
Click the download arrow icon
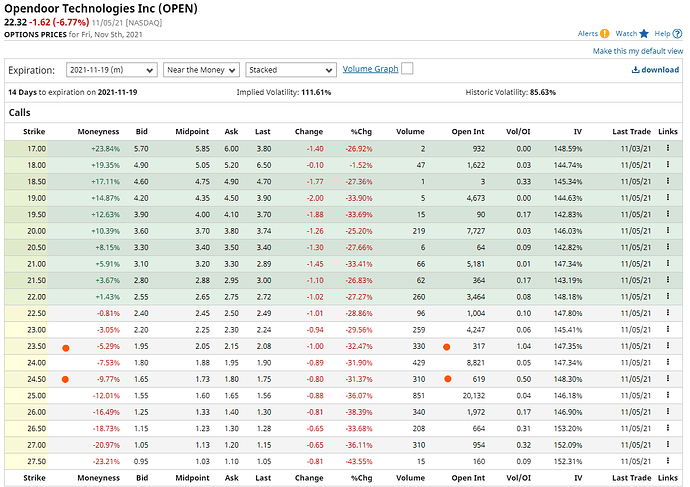635,70
